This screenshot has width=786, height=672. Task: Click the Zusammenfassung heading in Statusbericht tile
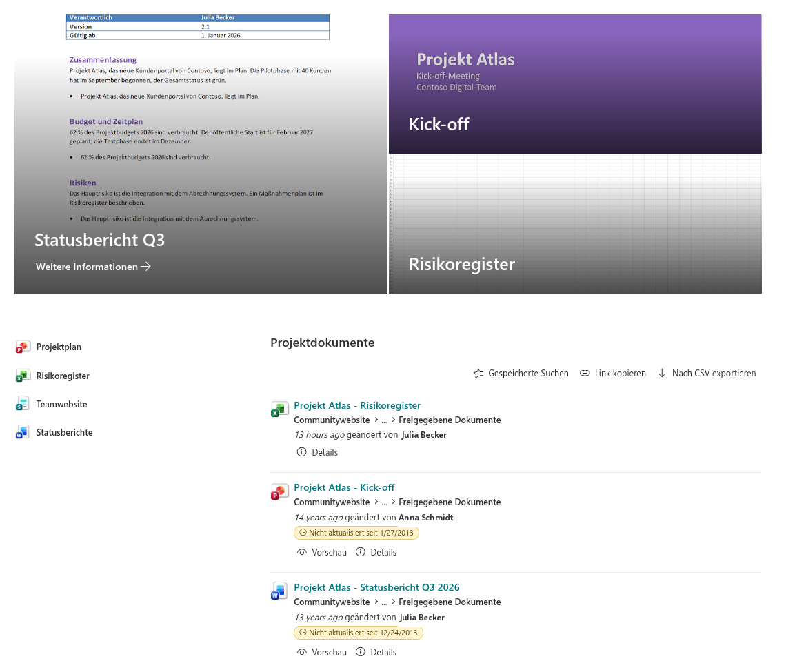tap(103, 60)
